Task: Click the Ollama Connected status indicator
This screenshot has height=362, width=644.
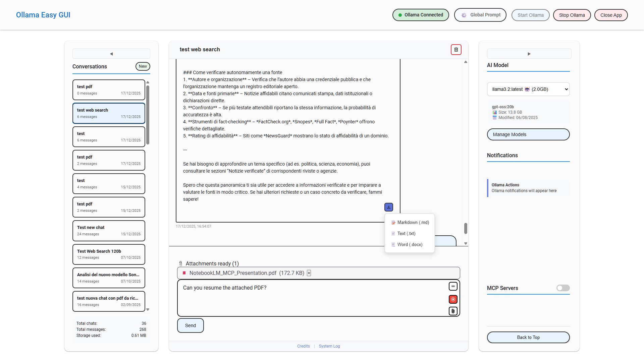Action: click(x=421, y=15)
